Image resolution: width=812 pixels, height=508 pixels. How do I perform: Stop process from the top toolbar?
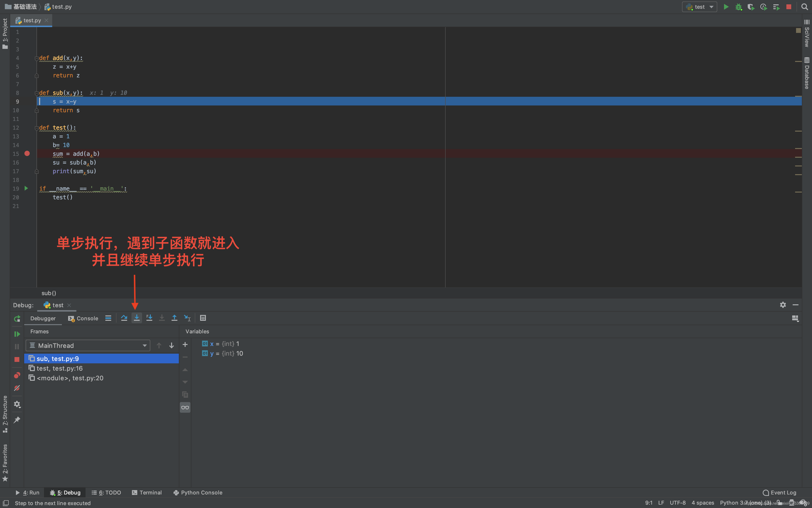click(x=789, y=7)
